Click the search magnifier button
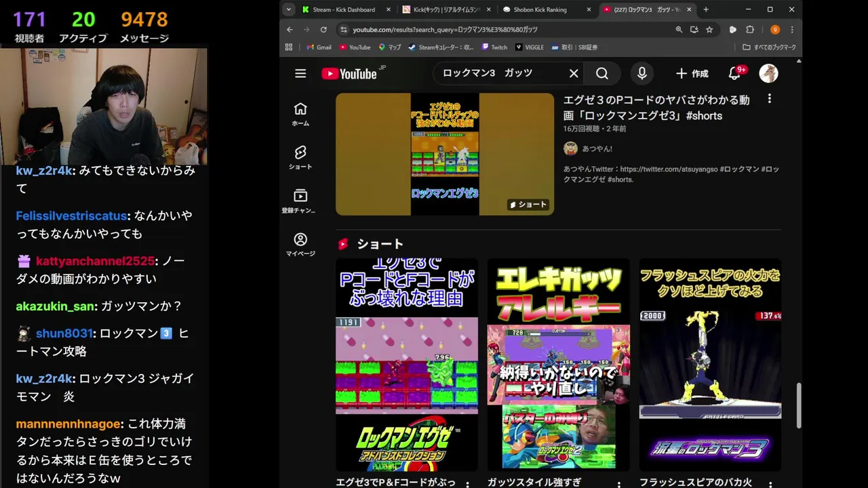 [x=602, y=73]
